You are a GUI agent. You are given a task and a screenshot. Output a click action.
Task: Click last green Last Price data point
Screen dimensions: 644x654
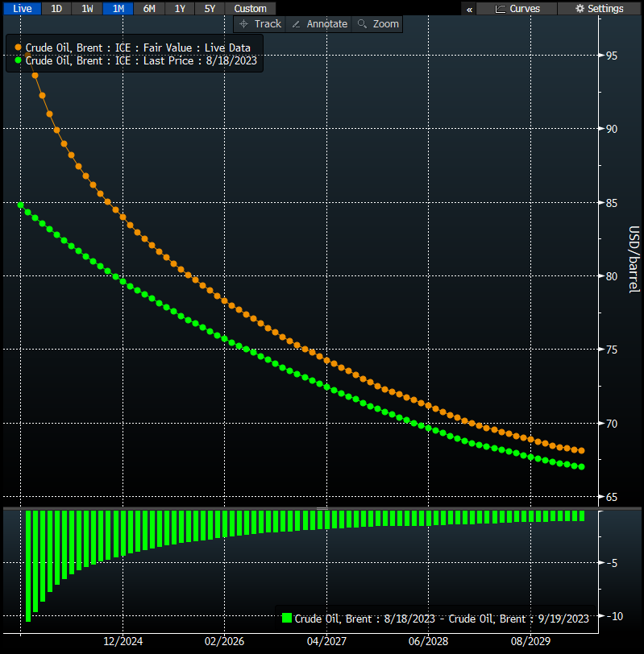coord(581,466)
